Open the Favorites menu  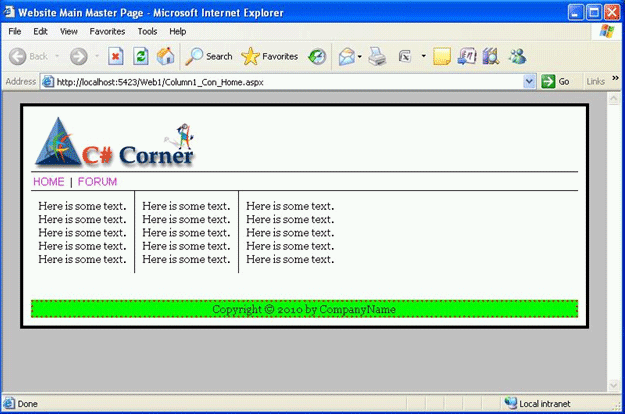pos(107,31)
